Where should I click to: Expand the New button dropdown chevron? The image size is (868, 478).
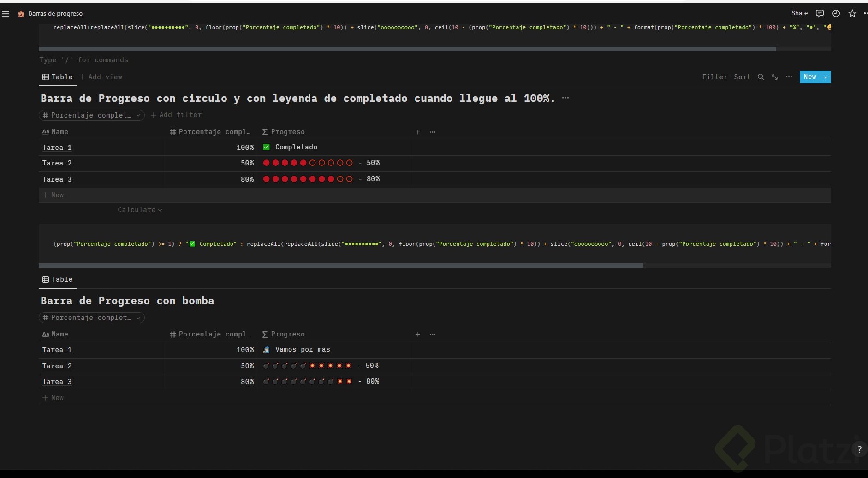[x=825, y=77]
